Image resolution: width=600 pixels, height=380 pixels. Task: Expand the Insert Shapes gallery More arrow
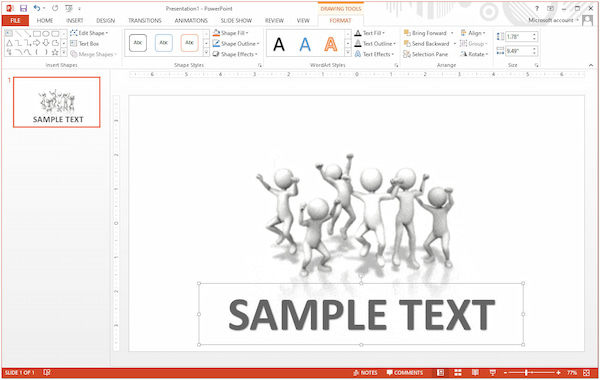click(x=64, y=52)
